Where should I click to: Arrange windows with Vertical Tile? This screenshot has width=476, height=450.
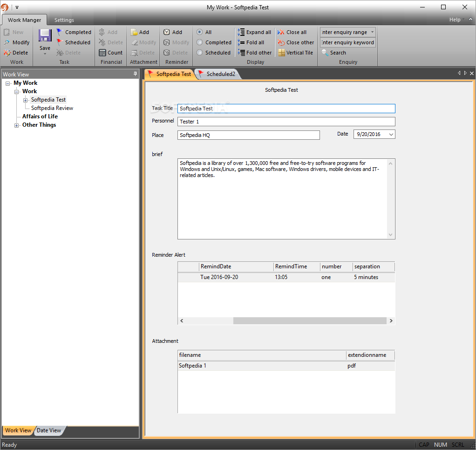click(x=295, y=53)
